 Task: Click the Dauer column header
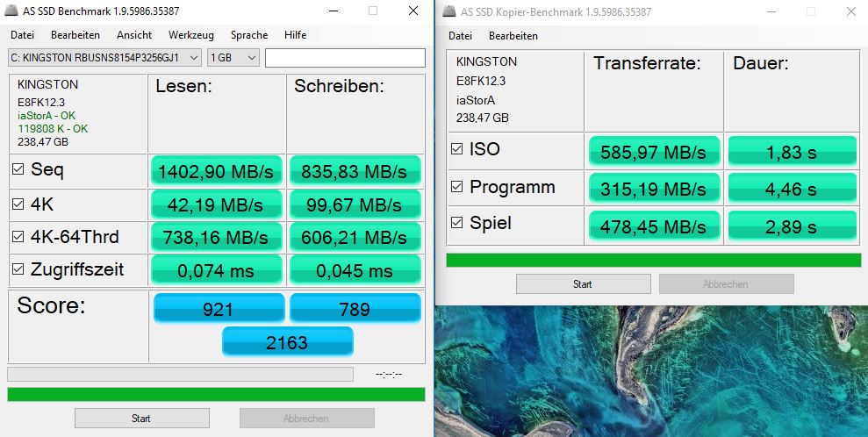[761, 63]
